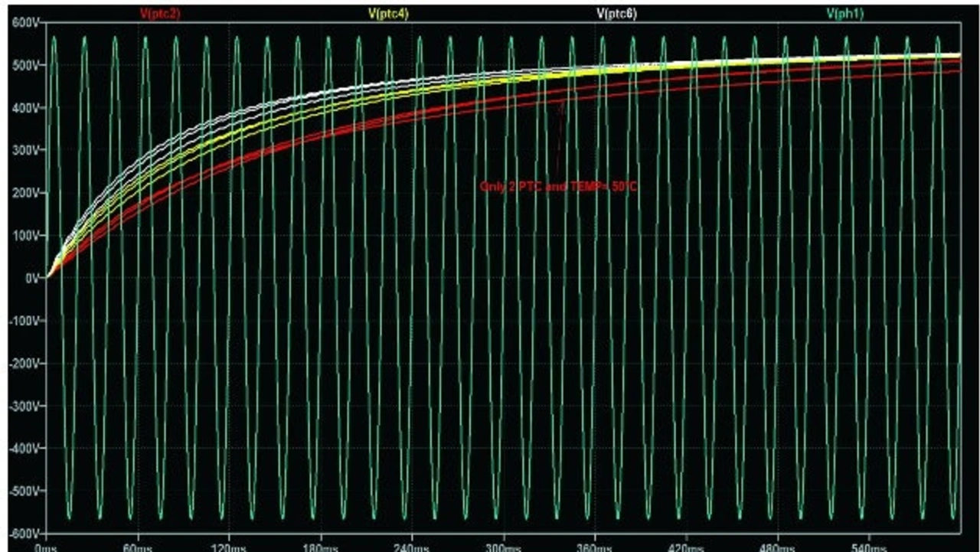Click the 240ms time axis label
This screenshot has height=552, width=980.
[x=412, y=547]
